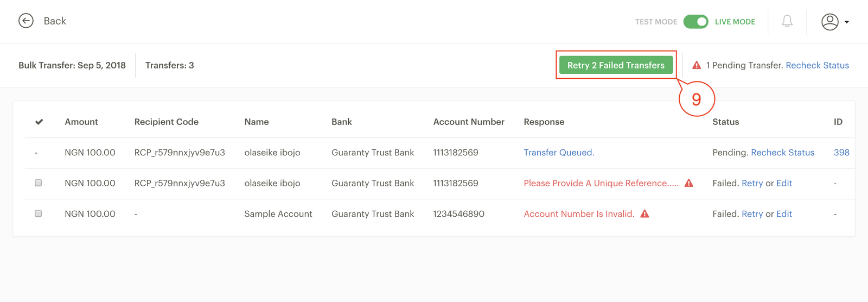Click the 'Sample Account' name cell
The height and width of the screenshot is (302, 868).
[278, 214]
